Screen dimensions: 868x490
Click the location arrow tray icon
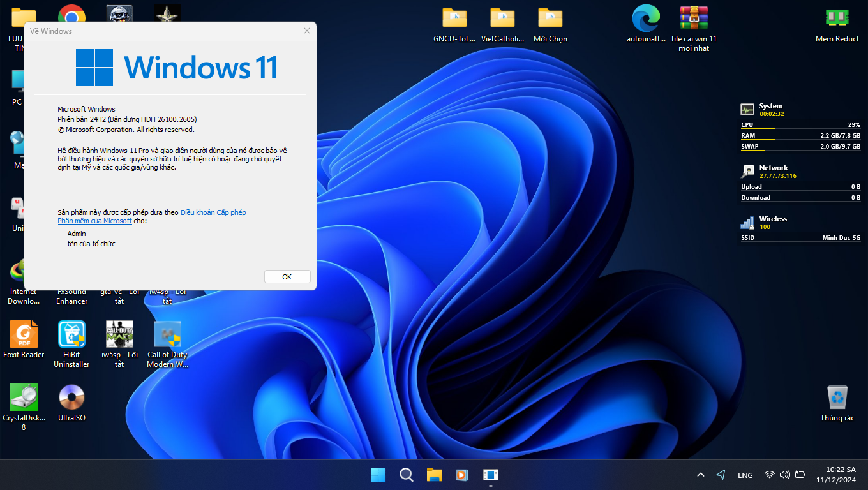click(x=721, y=475)
